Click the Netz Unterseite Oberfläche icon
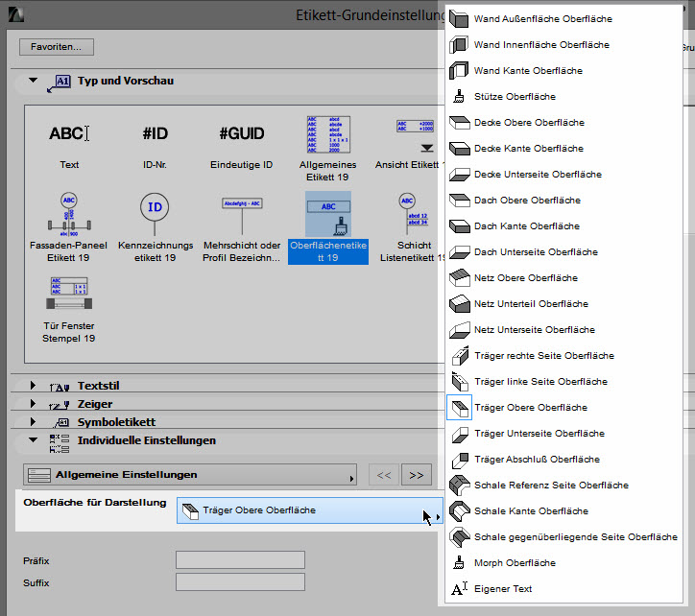Image resolution: width=695 pixels, height=616 pixels. click(459, 330)
